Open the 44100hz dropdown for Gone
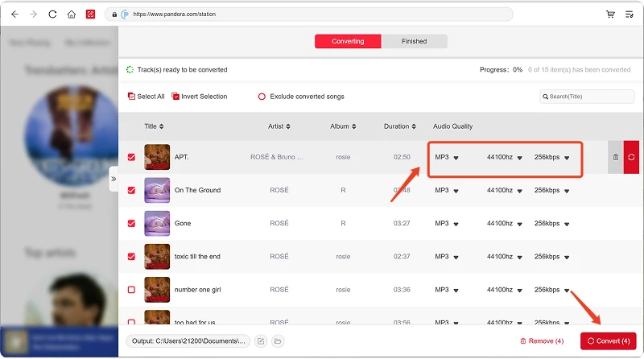This screenshot has width=644, height=359. coord(505,224)
